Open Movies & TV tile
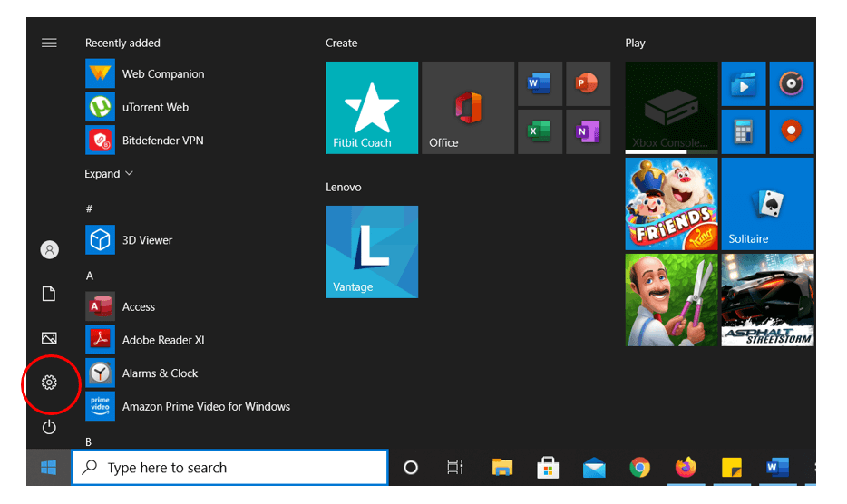847x504 pixels. (744, 83)
